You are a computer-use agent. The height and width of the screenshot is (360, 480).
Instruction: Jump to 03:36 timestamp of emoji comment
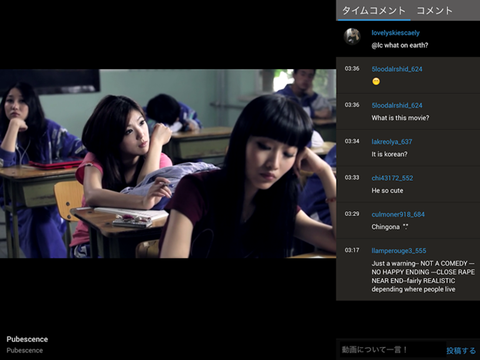352,69
